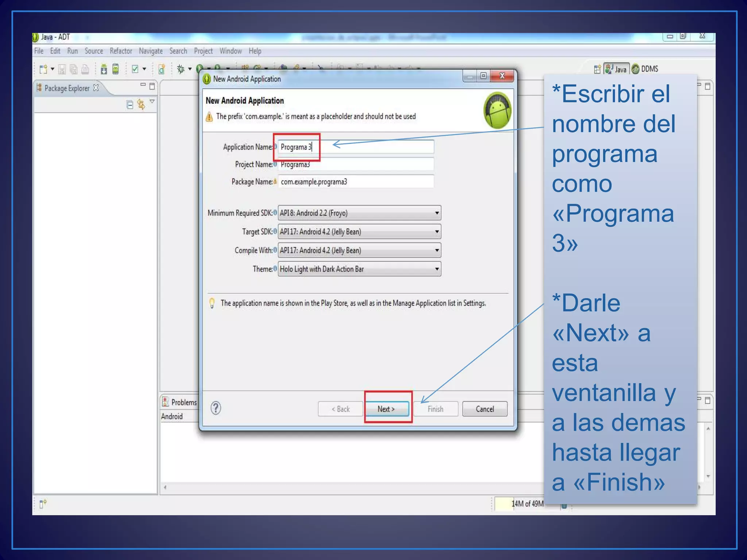
Task: Click the Print toolbar icon
Action: coord(85,69)
